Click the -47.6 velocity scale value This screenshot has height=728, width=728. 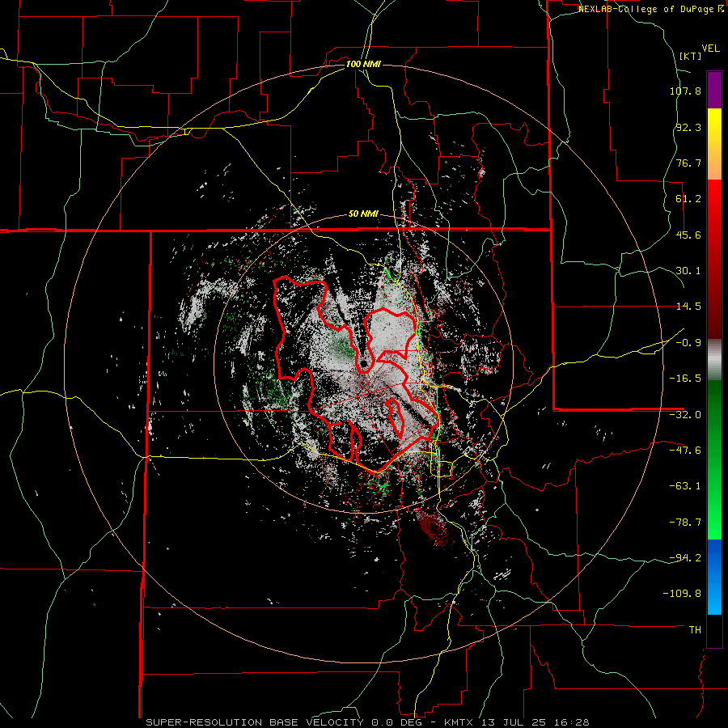(685, 451)
